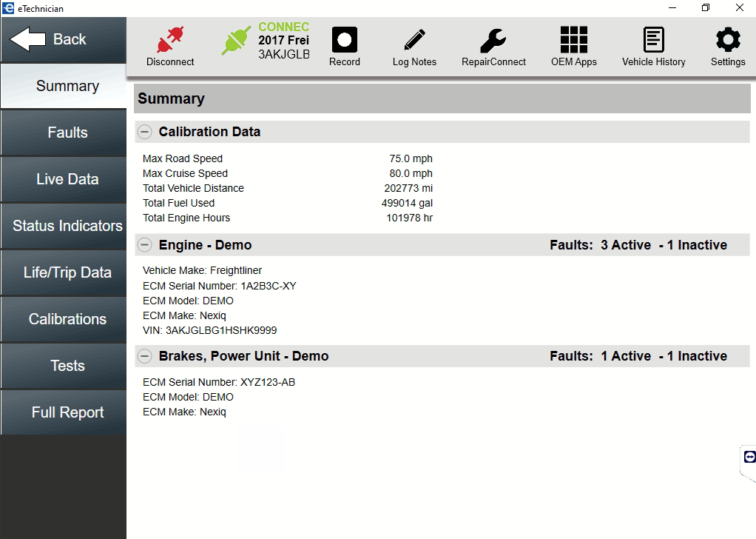The image size is (756, 539).
Task: Select the Calibrations sidebar entry
Action: click(x=63, y=319)
